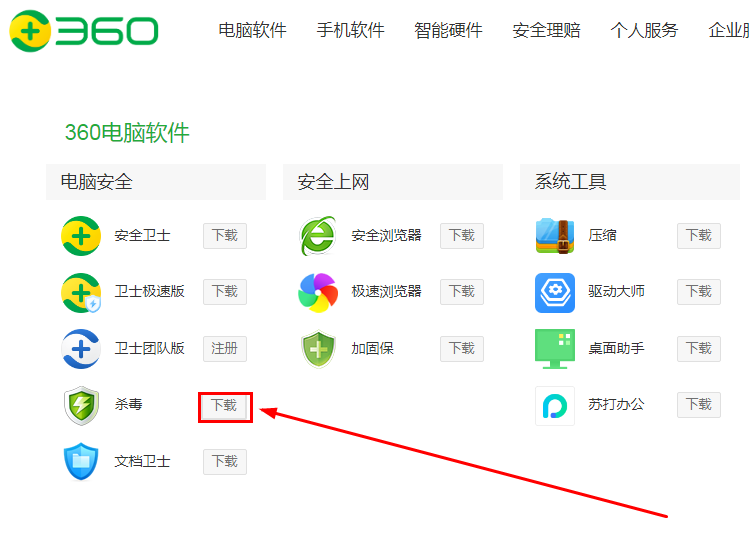Open the 桌面助手 monitor icon
This screenshot has height=537, width=749.
(555, 349)
